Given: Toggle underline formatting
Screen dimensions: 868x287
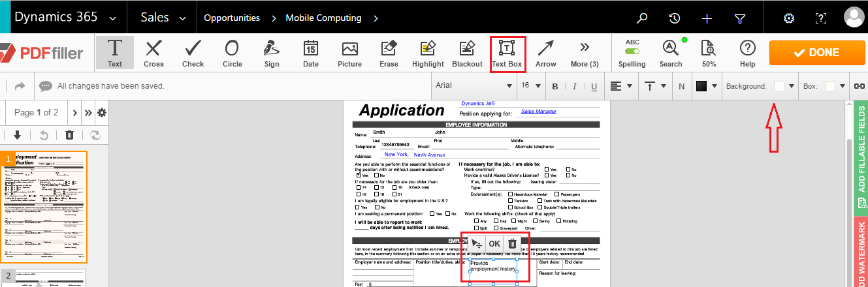Looking at the screenshot, I should coord(594,86).
